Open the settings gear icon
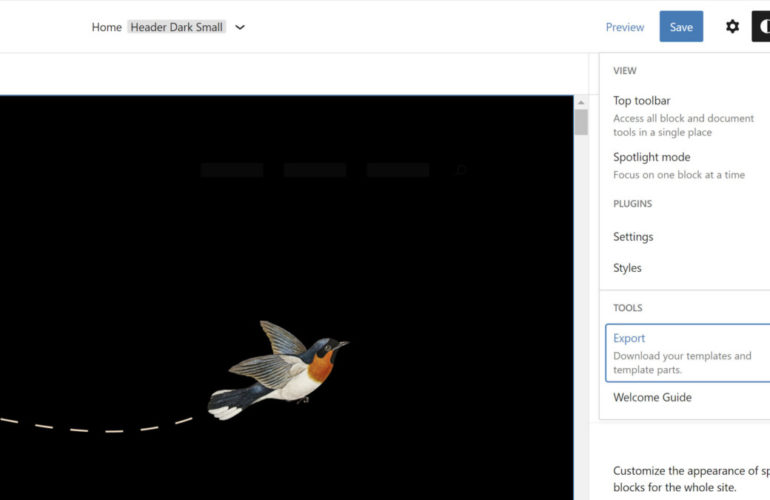The image size is (770, 500). tap(732, 27)
